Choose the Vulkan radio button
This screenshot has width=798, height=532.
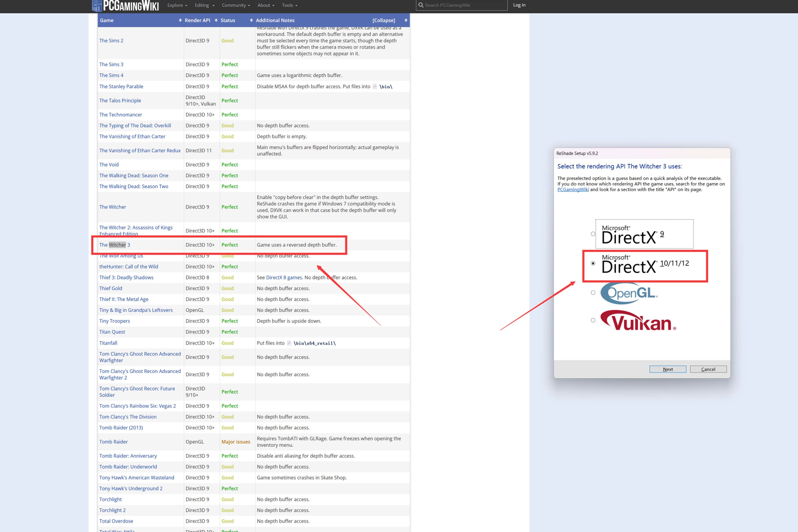pyautogui.click(x=593, y=320)
